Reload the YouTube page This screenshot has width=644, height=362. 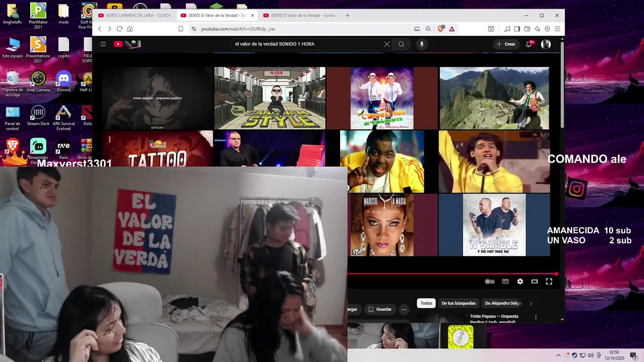coord(119,29)
